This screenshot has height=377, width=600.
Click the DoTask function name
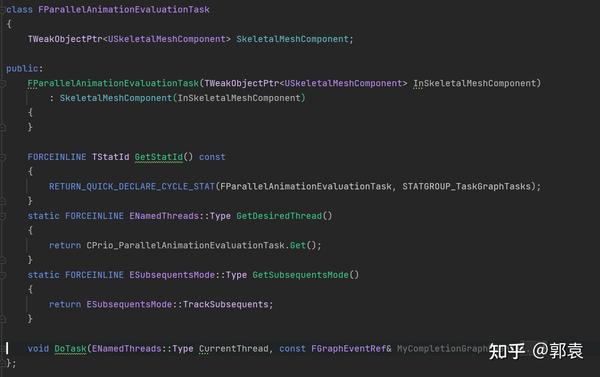point(70,349)
